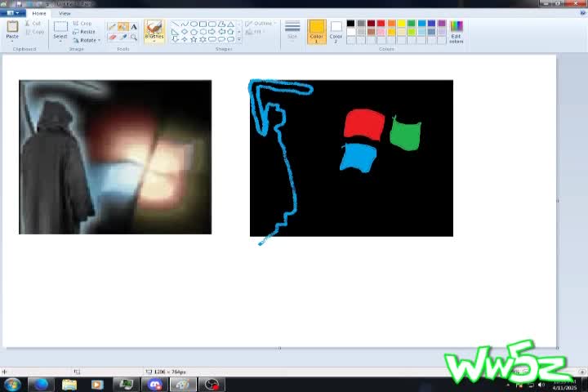Choose the Polygon shape
Screen dimensions: 588x392
coord(221,24)
